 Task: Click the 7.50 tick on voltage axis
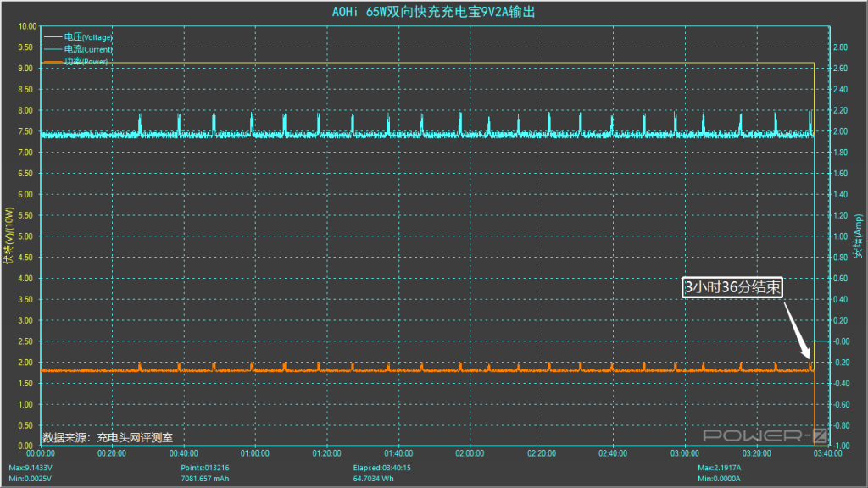(25, 131)
